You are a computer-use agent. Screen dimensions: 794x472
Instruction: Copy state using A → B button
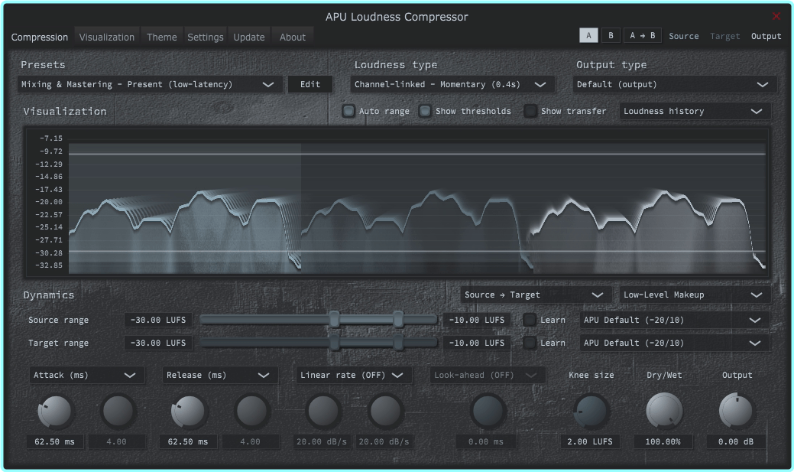pos(642,35)
